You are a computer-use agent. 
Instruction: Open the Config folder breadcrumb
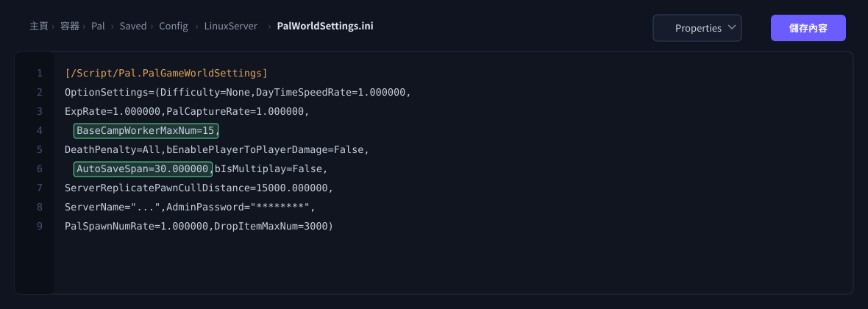click(174, 26)
